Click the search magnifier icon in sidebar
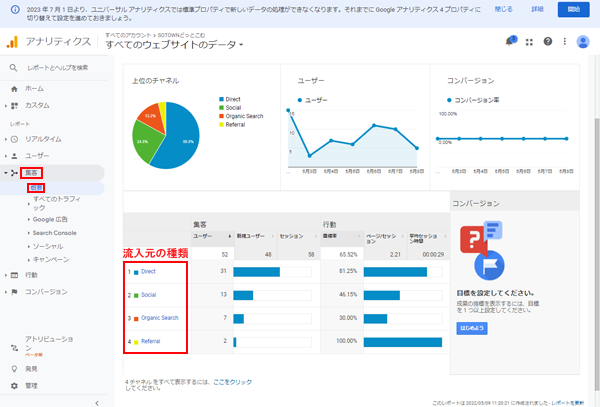 click(13, 68)
